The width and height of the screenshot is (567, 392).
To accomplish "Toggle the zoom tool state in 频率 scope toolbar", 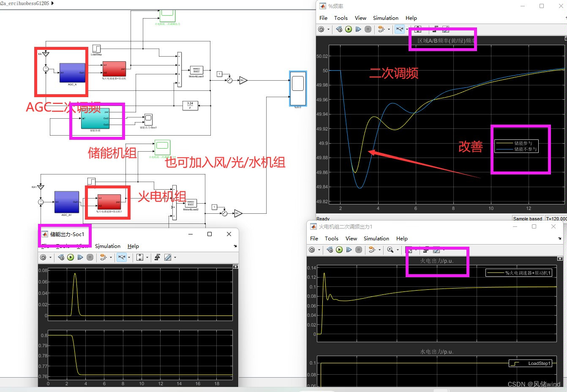I will (400, 29).
